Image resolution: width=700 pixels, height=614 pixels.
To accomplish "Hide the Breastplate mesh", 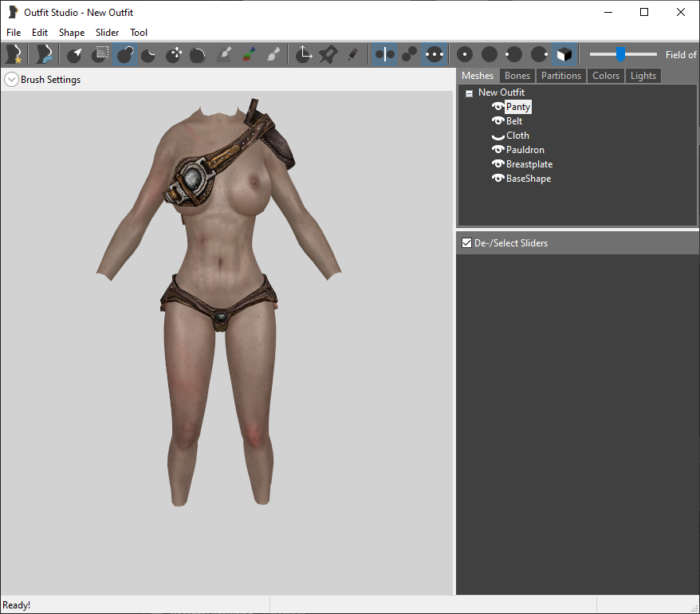I will 497,164.
